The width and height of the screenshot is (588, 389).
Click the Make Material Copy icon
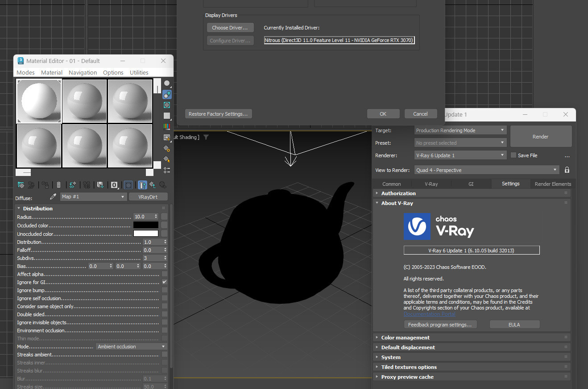[73, 184]
